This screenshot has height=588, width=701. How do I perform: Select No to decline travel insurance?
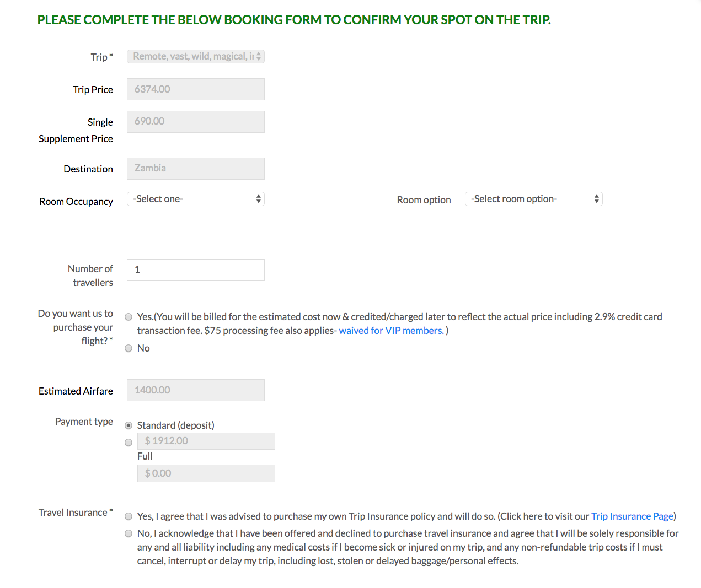128,533
